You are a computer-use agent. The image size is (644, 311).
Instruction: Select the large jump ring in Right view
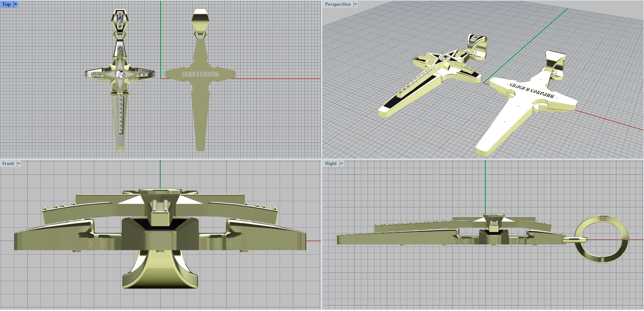(x=601, y=239)
